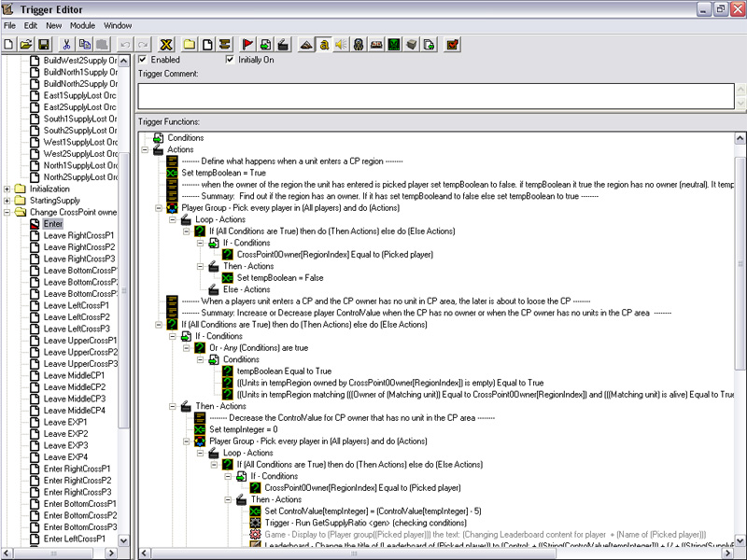Select the Set tempInteger = 0 action
Image resolution: width=747 pixels, height=560 pixels.
[x=243, y=429]
